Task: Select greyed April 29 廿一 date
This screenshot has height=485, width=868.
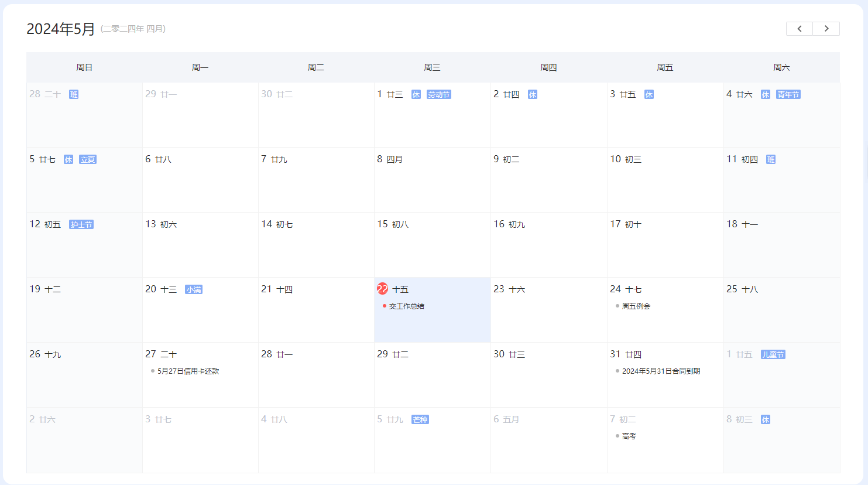Action: tap(200, 115)
